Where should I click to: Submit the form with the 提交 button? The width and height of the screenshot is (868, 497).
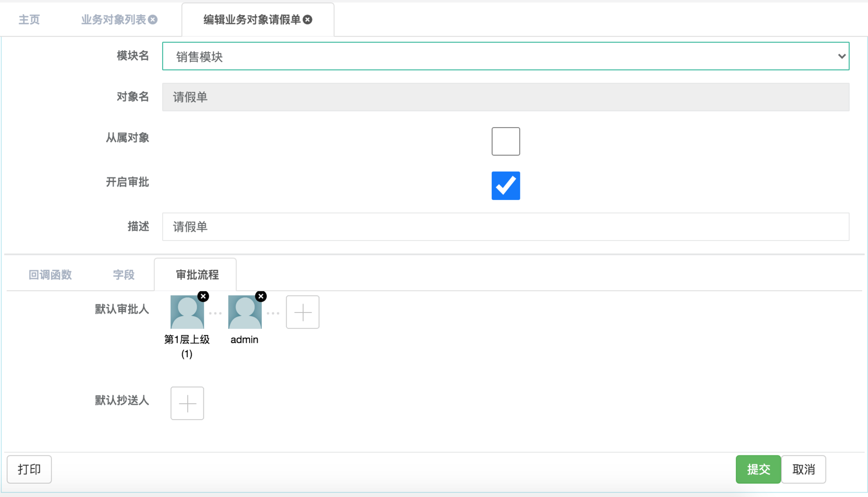[x=758, y=469]
